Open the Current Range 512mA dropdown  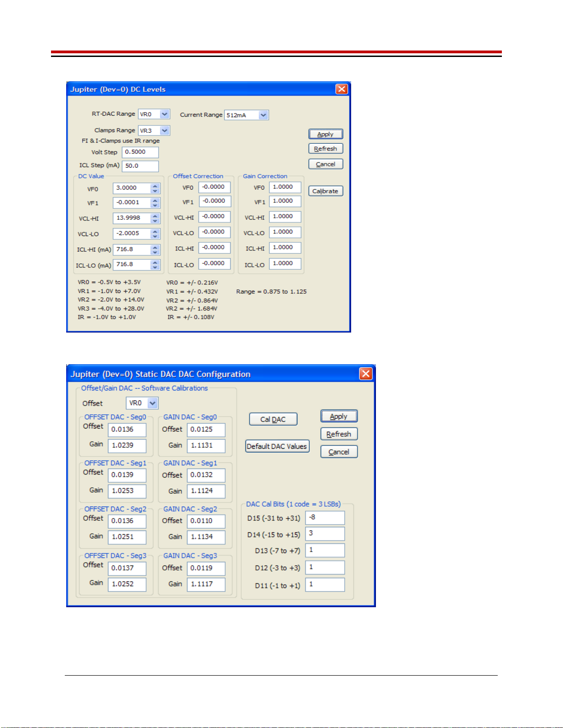click(x=246, y=115)
